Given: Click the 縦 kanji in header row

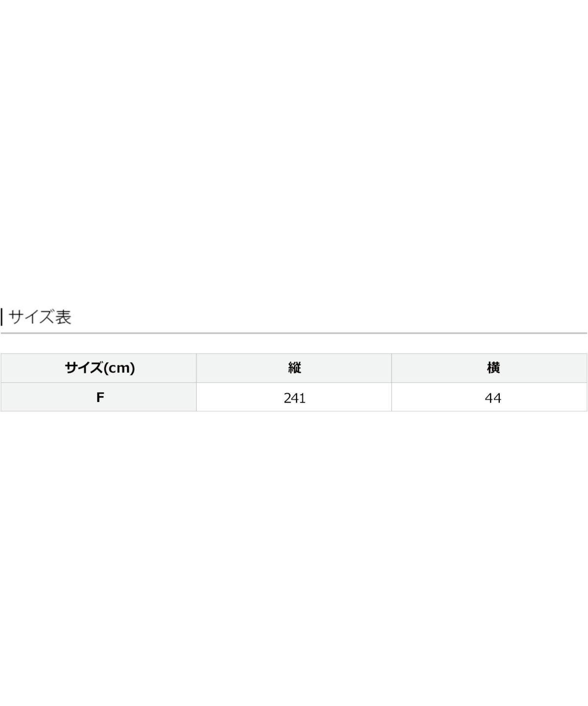Looking at the screenshot, I should click(x=294, y=368).
